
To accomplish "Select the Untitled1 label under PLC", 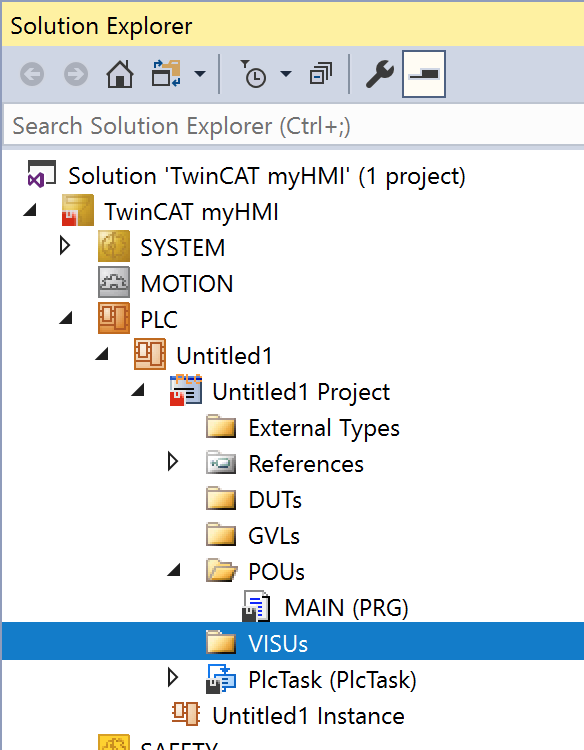I will (224, 356).
